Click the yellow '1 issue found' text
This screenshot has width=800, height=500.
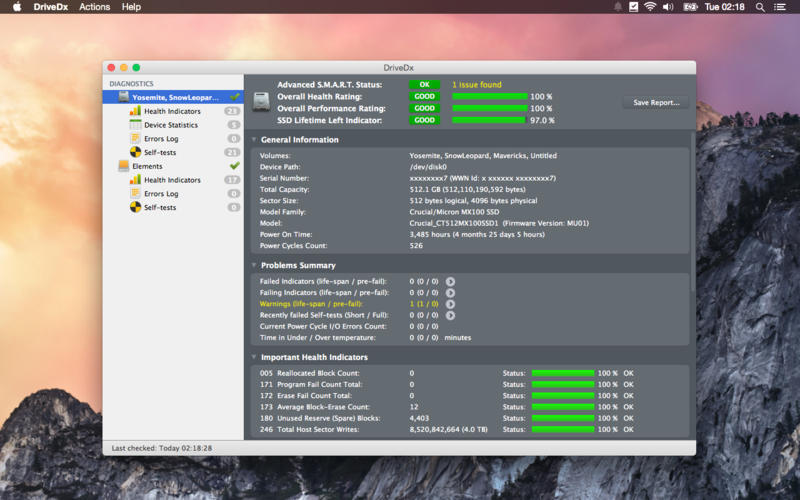[477, 85]
